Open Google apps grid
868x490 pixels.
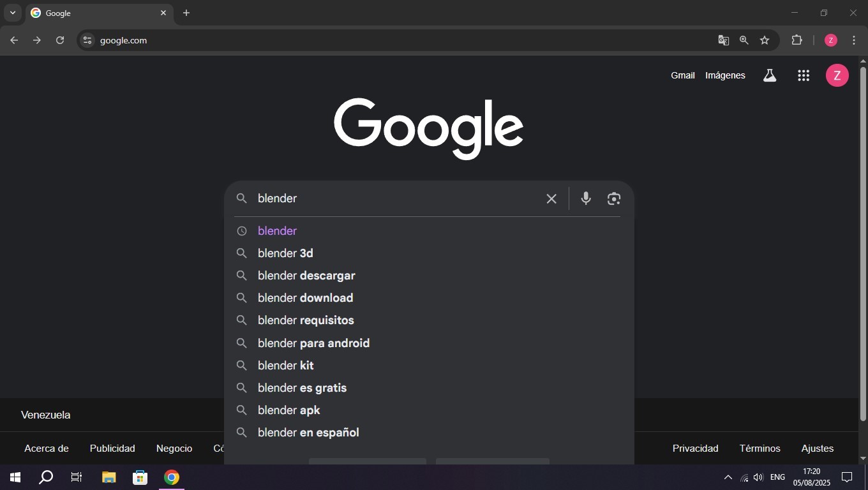[804, 75]
